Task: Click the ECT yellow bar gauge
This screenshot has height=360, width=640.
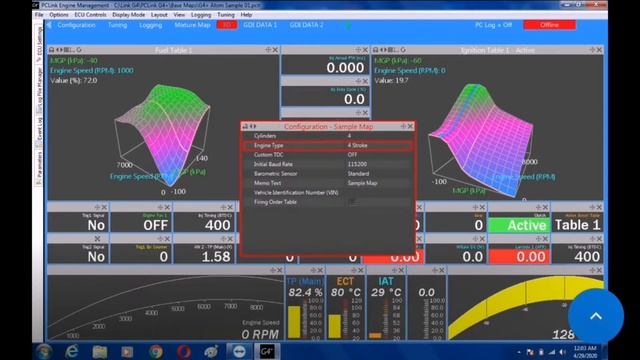Action: coord(335,326)
